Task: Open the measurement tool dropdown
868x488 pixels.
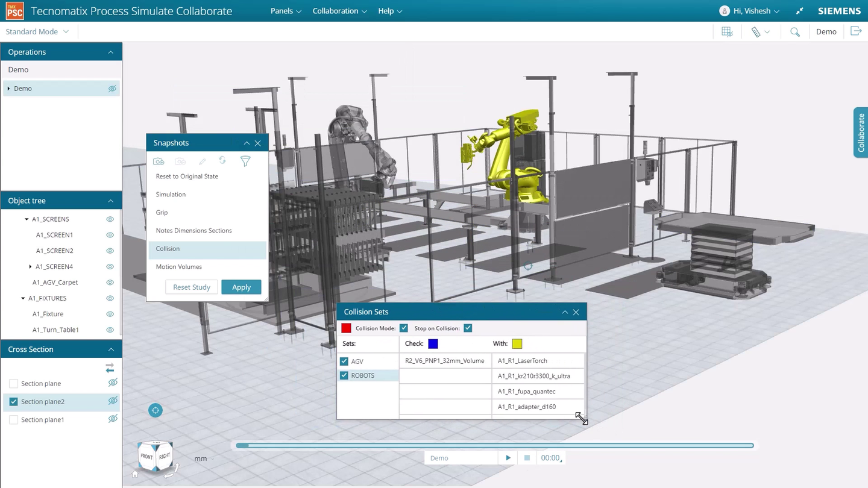Action: coord(760,31)
